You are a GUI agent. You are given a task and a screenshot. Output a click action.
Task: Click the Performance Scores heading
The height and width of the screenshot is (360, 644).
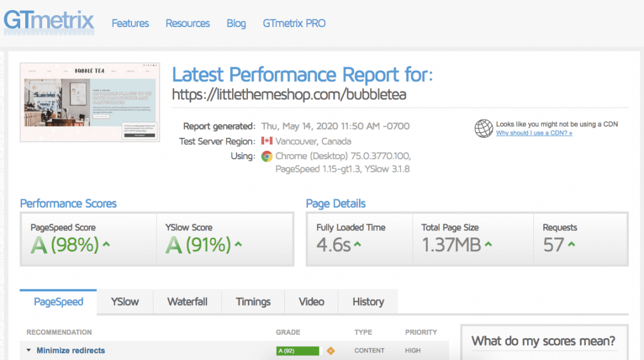(68, 203)
